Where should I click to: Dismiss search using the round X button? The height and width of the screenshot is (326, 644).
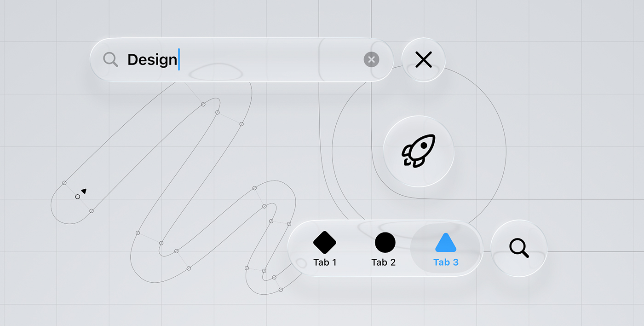click(x=423, y=59)
